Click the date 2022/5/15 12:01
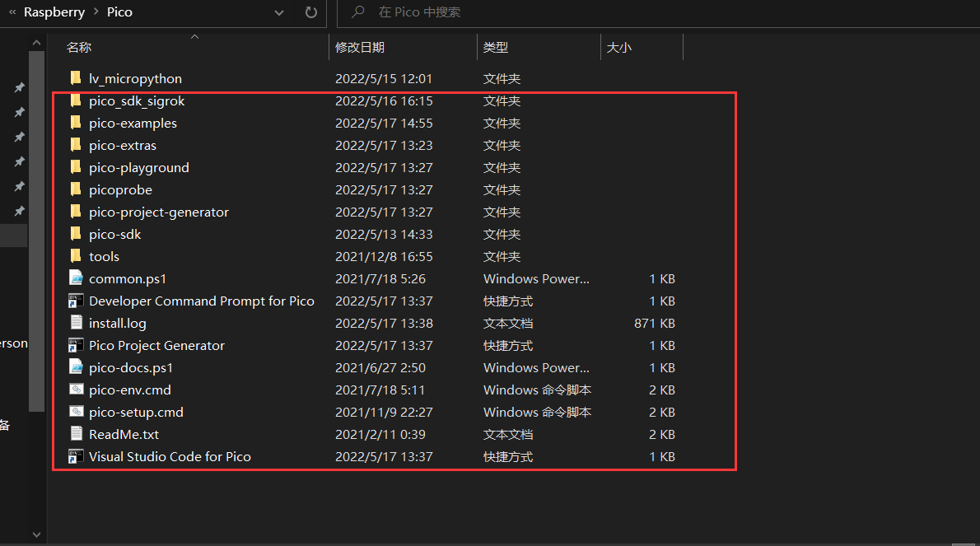 click(384, 79)
